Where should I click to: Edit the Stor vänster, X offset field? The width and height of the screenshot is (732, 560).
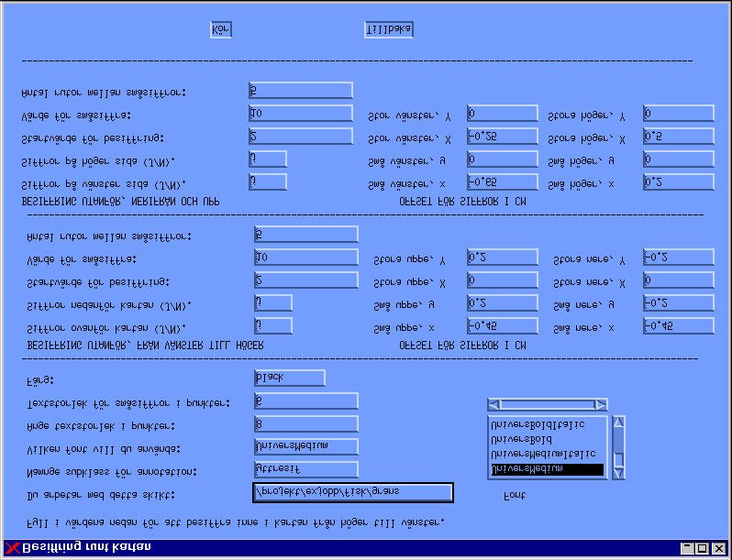(503, 137)
